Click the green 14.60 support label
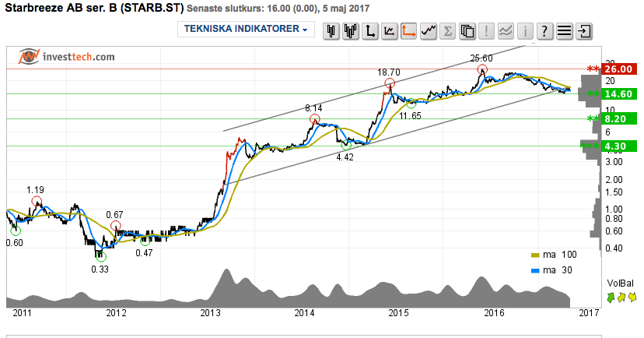The width and height of the screenshot is (644, 338). [x=618, y=93]
